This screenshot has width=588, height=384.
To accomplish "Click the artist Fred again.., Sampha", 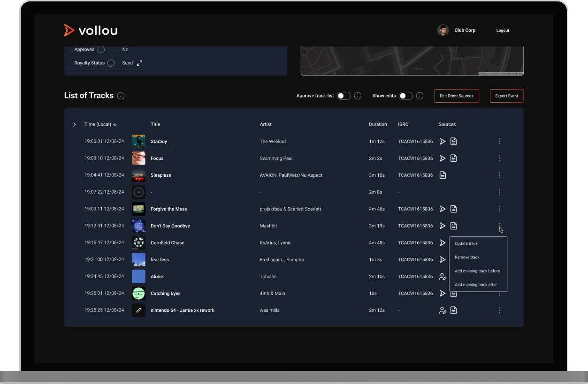I will pyautogui.click(x=282, y=259).
